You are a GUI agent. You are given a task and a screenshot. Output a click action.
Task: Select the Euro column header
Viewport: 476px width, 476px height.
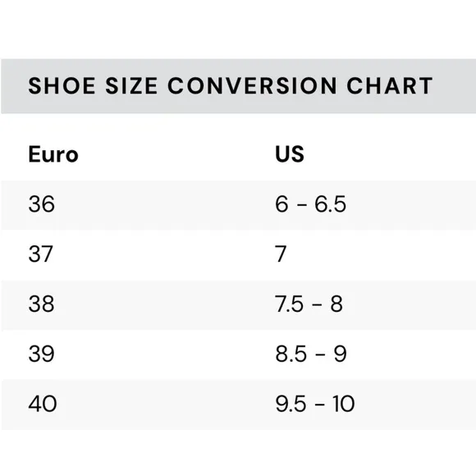coord(53,154)
